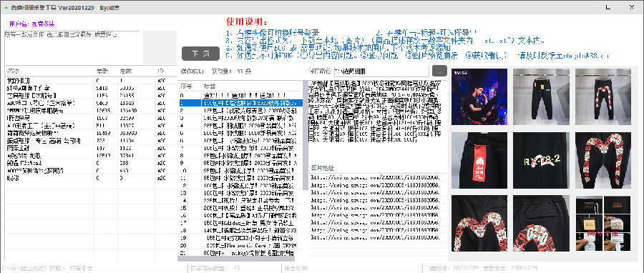Select the last image URL in the address list
The width and height of the screenshot is (644, 273).
377,237
